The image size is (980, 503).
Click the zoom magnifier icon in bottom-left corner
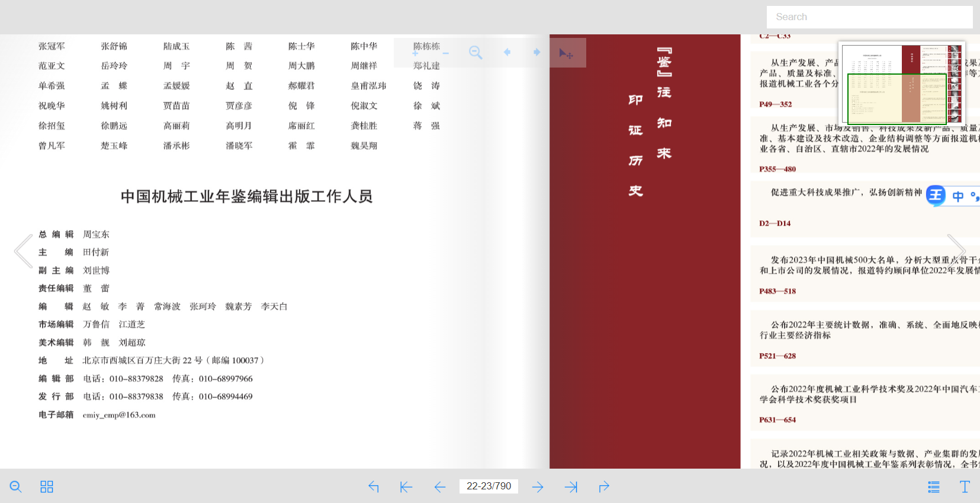coord(16,486)
